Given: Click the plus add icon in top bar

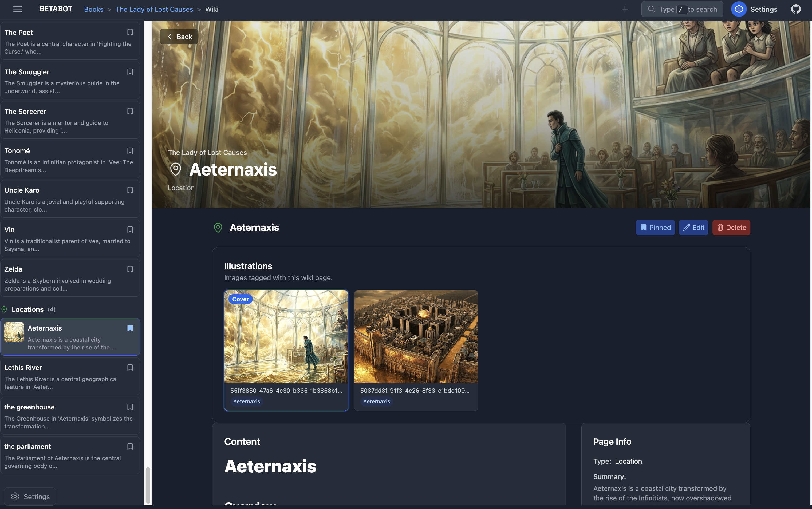Looking at the screenshot, I should click(x=624, y=9).
